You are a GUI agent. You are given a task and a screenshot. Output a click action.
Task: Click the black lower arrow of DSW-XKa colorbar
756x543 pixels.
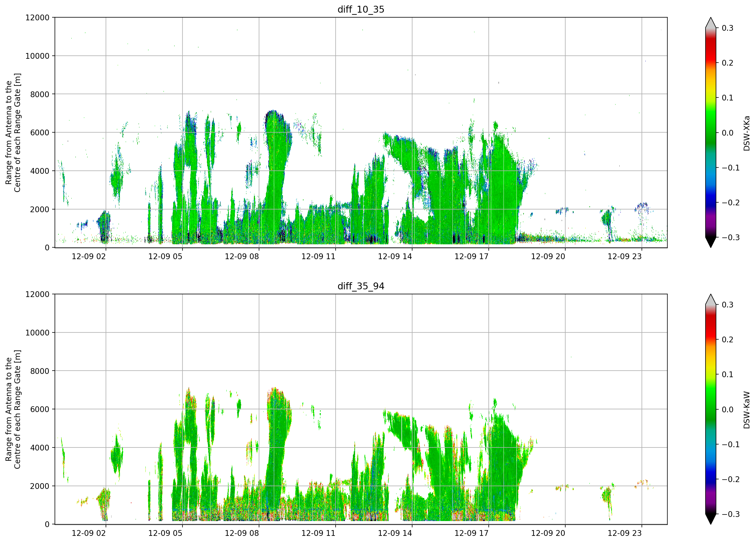[x=711, y=242]
